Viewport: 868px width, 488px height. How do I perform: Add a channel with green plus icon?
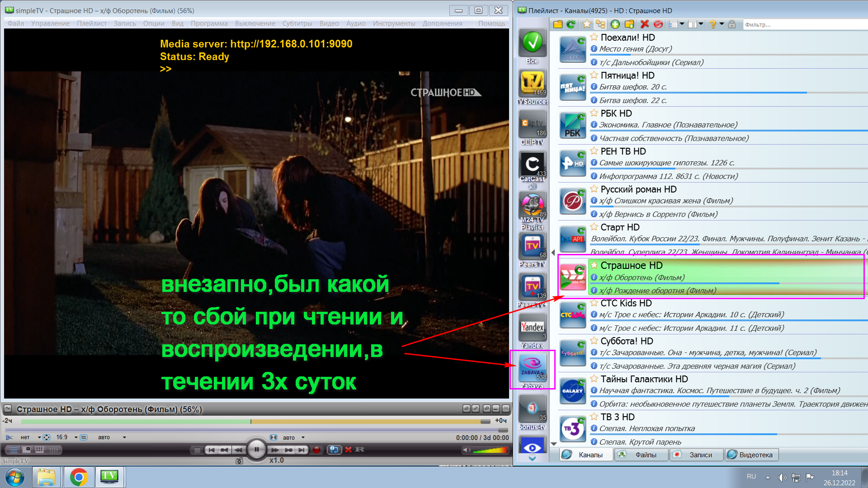tap(615, 24)
